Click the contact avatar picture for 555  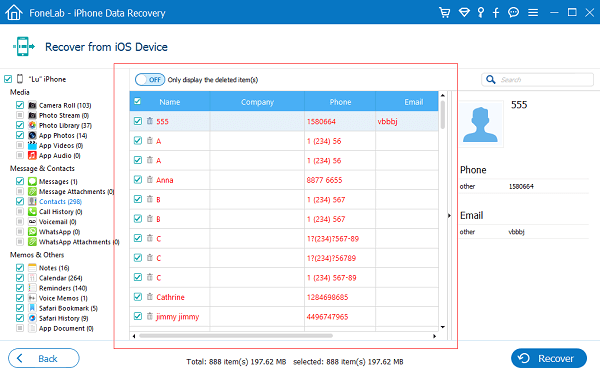[x=481, y=124]
